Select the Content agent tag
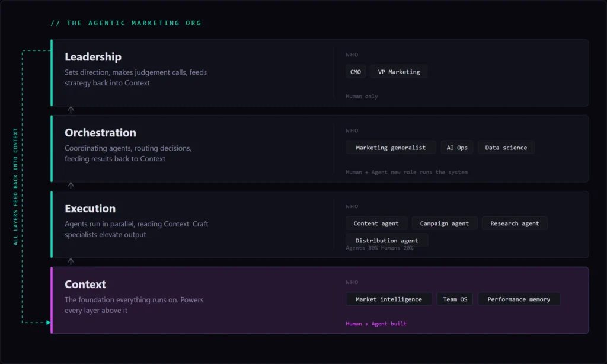The width and height of the screenshot is (607, 364). (376, 223)
